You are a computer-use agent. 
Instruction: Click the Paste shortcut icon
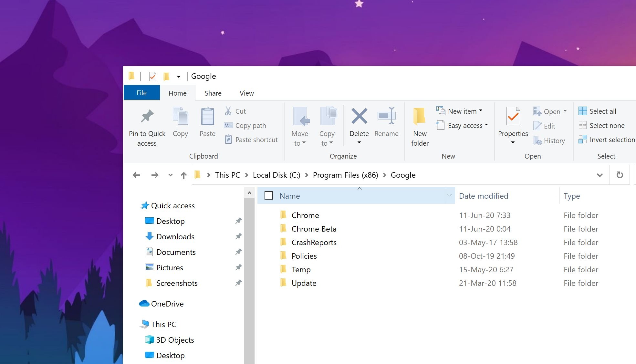pos(229,139)
